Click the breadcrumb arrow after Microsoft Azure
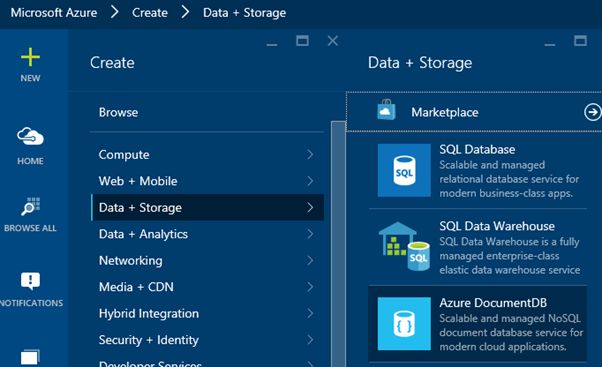This screenshot has height=367, width=602. (x=114, y=12)
